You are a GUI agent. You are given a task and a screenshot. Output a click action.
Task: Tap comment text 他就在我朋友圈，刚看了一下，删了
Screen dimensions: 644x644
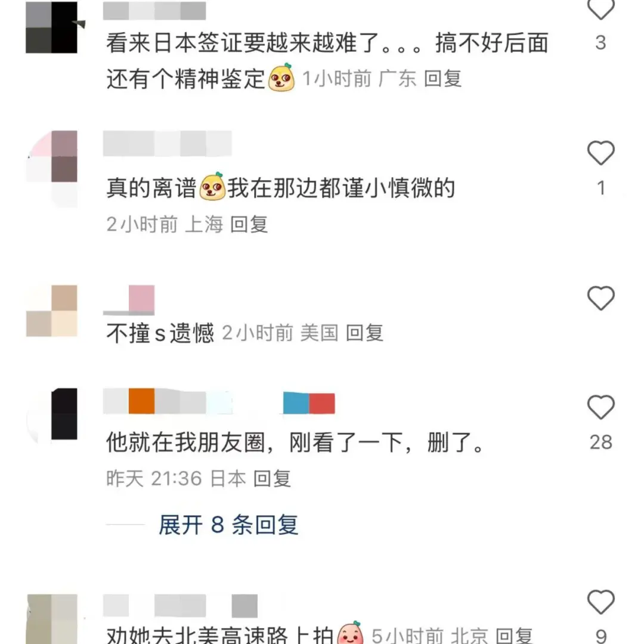295,442
